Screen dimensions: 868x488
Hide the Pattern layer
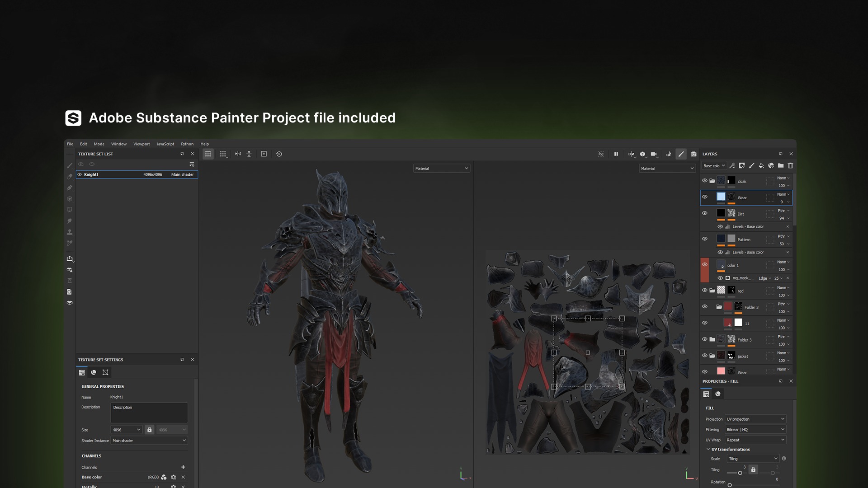tap(704, 239)
